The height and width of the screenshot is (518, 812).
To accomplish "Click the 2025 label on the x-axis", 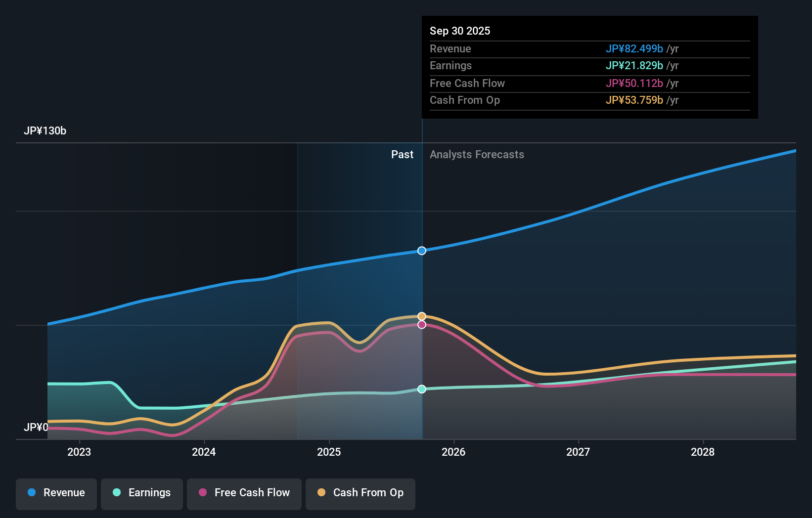I will coord(329,452).
